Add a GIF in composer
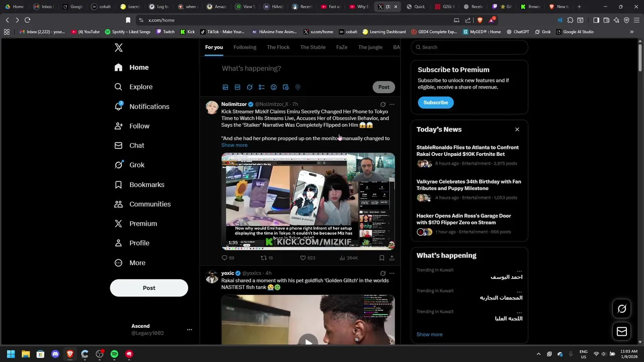Image resolution: width=644 pixels, height=362 pixels. point(237,87)
